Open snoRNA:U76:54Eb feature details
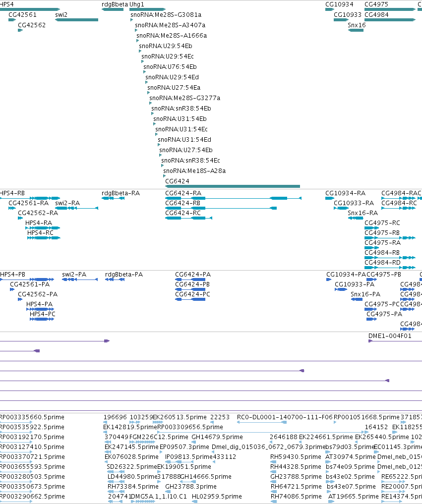Image resolution: width=422 pixels, height=504 pixels. pyautogui.click(x=170, y=67)
